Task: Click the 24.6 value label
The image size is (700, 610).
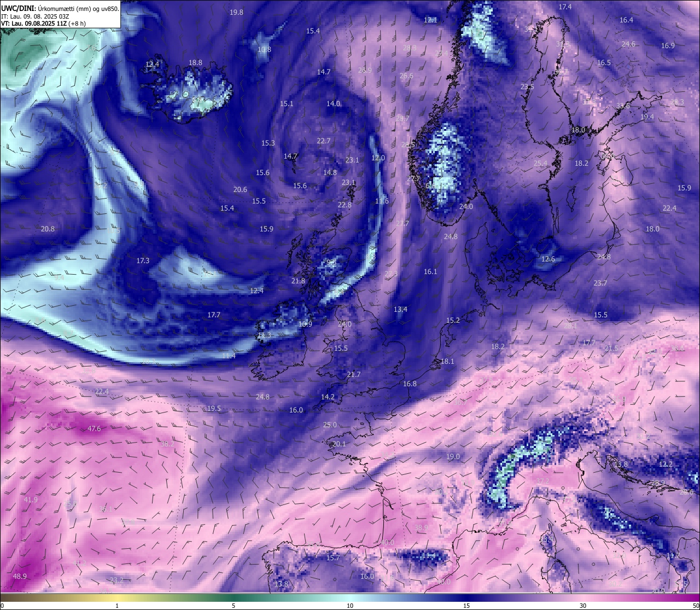Action: tap(628, 44)
